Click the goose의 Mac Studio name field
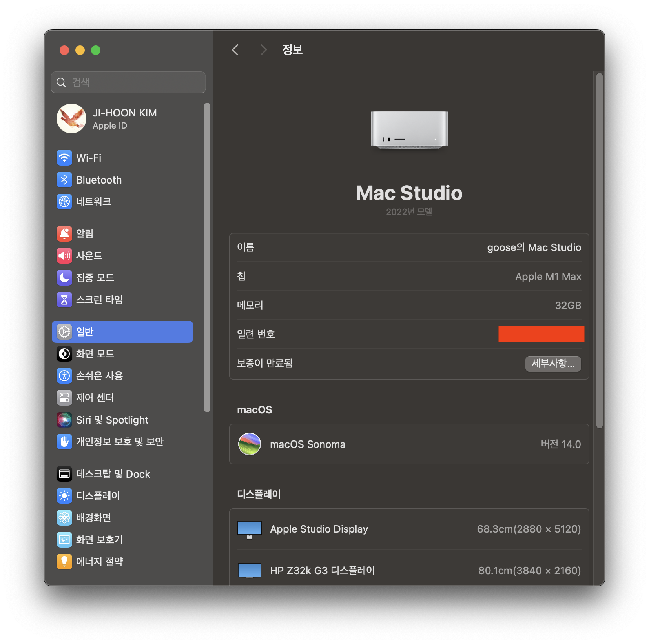 [x=534, y=247]
